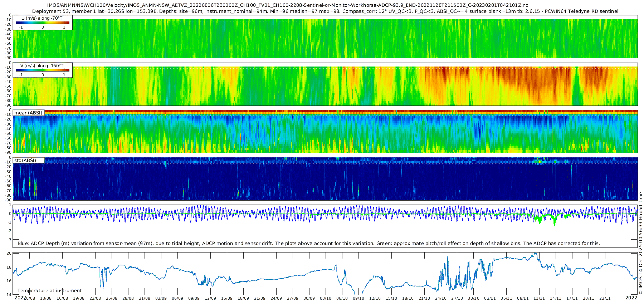Image resolution: width=644 pixels, height=304 pixels.
Task: Click the 12/09 date tick label
Action: point(210,298)
